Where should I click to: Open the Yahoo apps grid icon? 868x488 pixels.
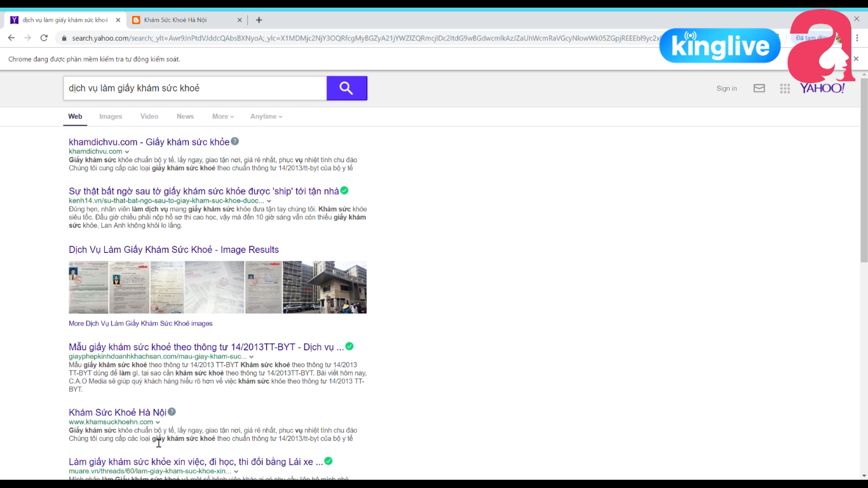[x=785, y=89]
